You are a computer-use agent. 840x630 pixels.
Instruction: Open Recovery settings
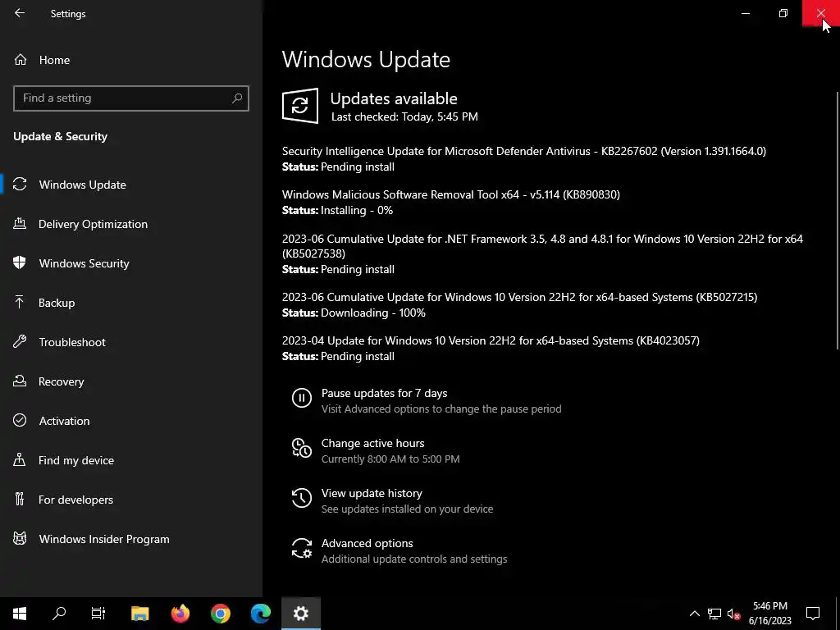tap(61, 381)
